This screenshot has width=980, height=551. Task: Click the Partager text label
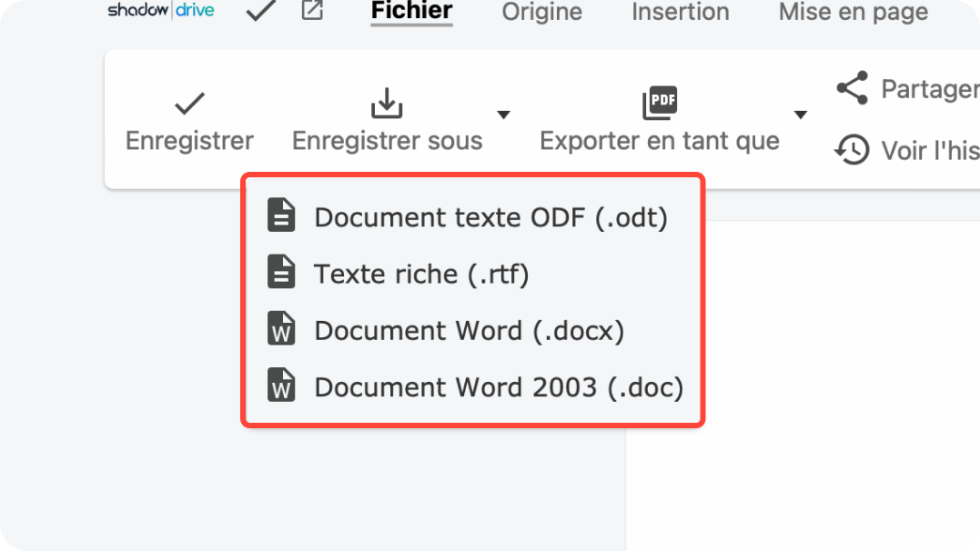pyautogui.click(x=929, y=89)
